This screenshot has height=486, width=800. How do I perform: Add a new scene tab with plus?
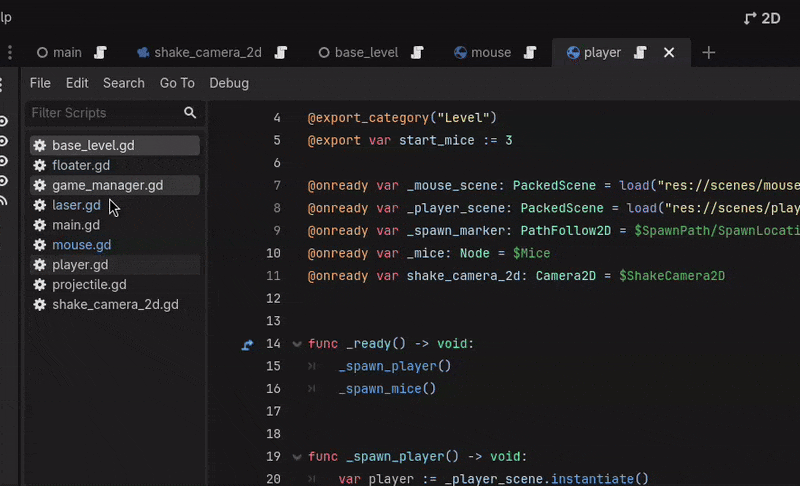708,53
